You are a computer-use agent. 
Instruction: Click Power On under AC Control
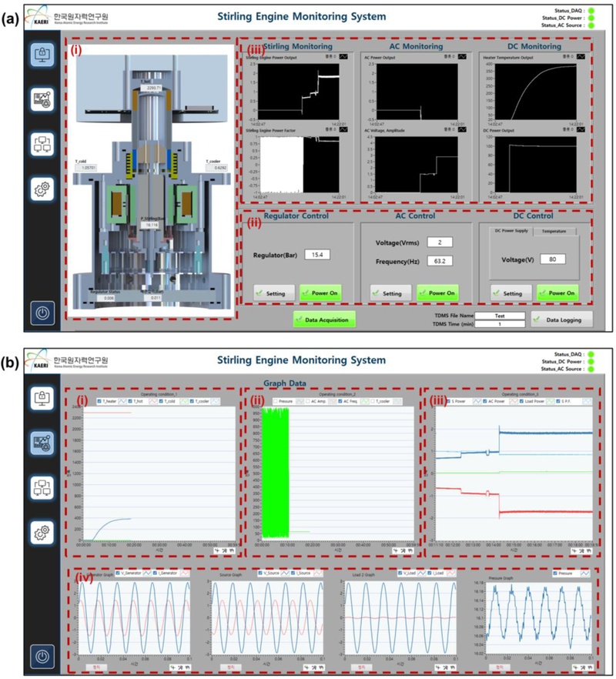point(437,293)
